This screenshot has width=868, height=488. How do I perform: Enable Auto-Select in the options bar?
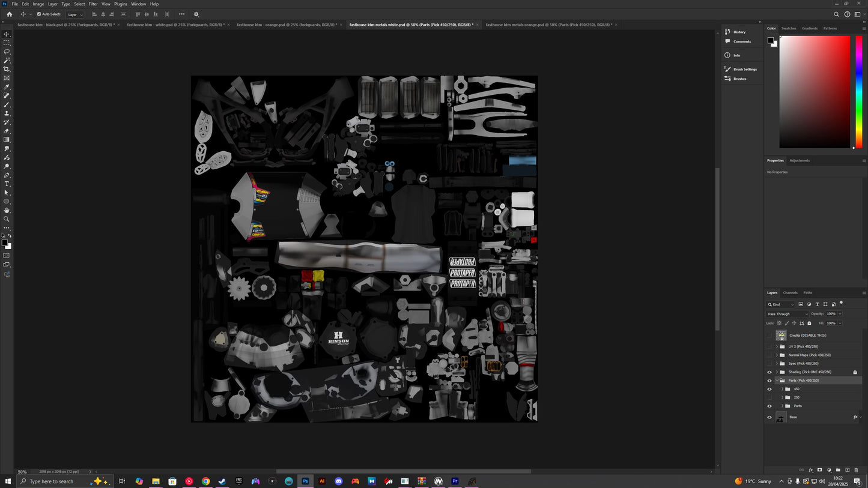coord(38,14)
